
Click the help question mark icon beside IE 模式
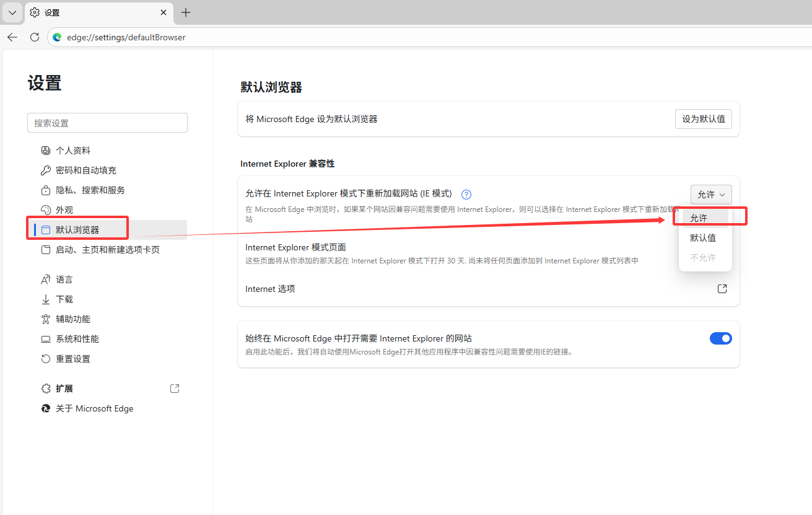click(466, 195)
